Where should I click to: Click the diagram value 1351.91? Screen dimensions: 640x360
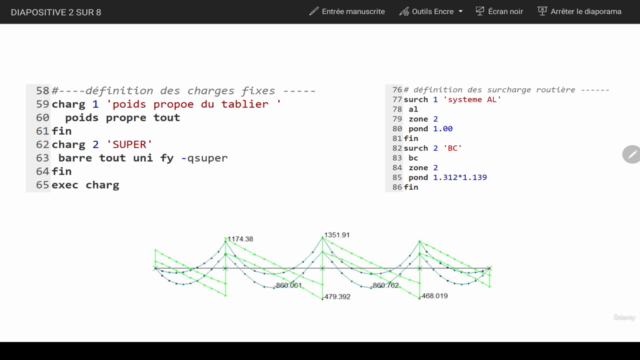[337, 235]
